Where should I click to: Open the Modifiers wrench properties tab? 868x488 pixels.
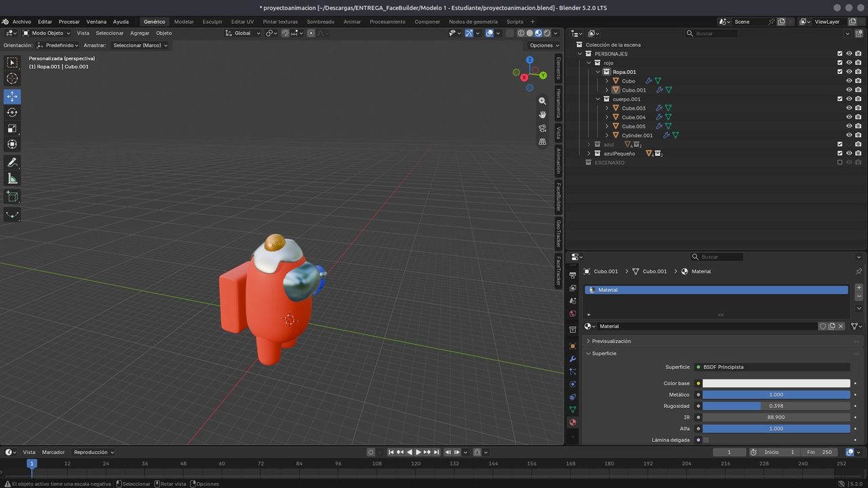[x=572, y=358]
